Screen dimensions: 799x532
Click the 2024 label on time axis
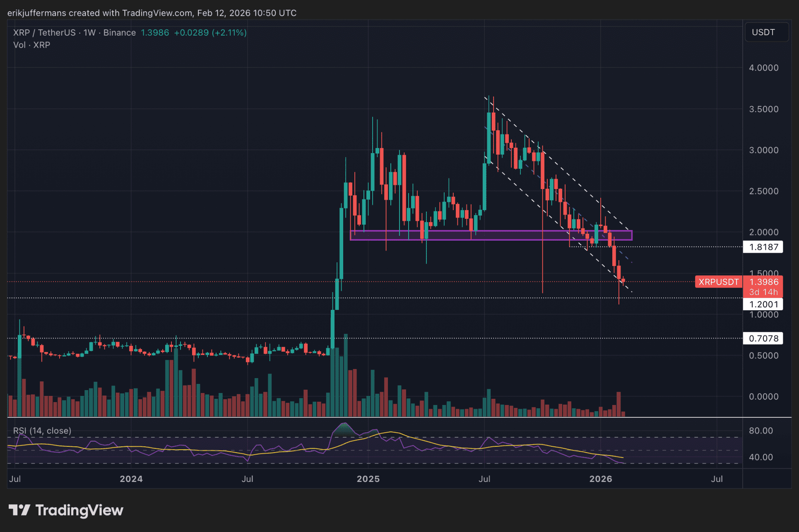click(131, 479)
